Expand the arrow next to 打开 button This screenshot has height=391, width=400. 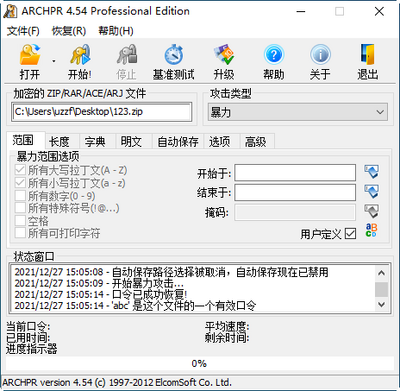coord(54,61)
